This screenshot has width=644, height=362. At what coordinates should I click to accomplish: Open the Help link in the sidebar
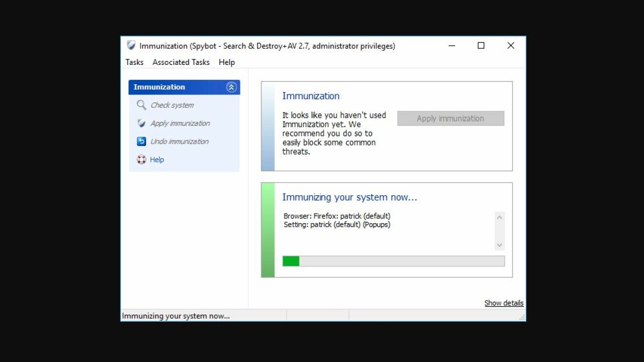[157, 160]
